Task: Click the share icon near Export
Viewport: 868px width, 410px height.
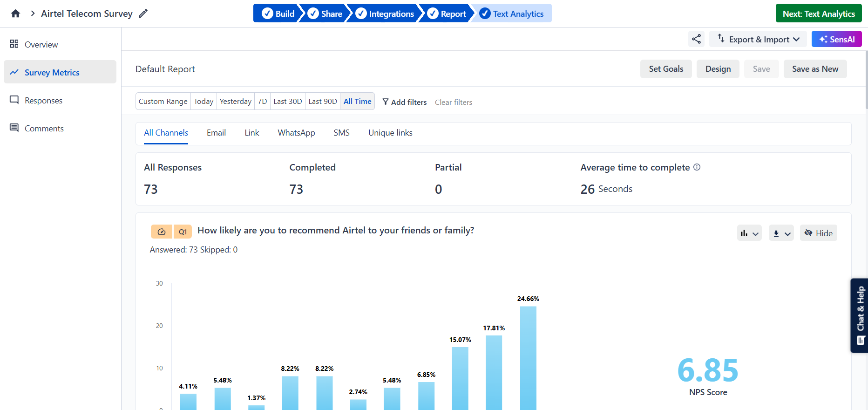Action: coord(696,39)
